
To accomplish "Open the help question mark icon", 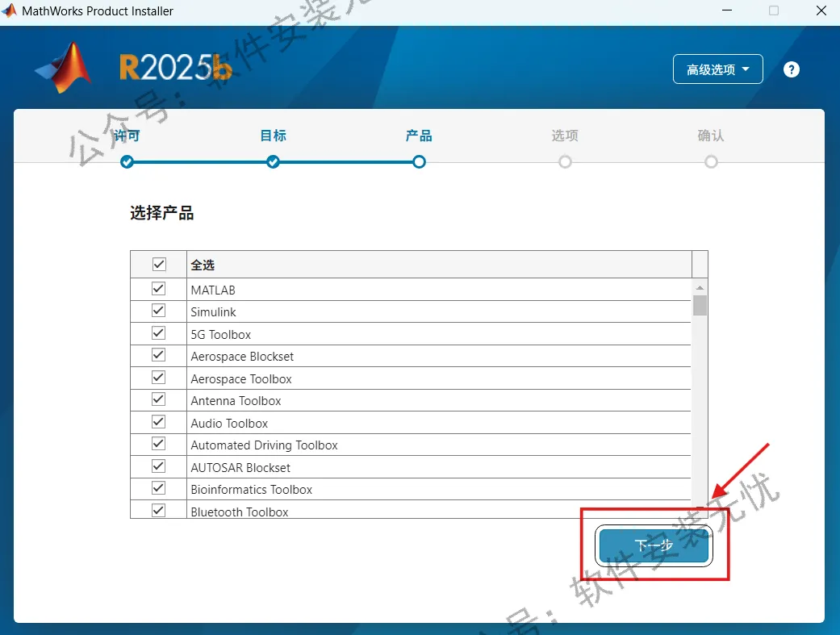I will point(792,69).
